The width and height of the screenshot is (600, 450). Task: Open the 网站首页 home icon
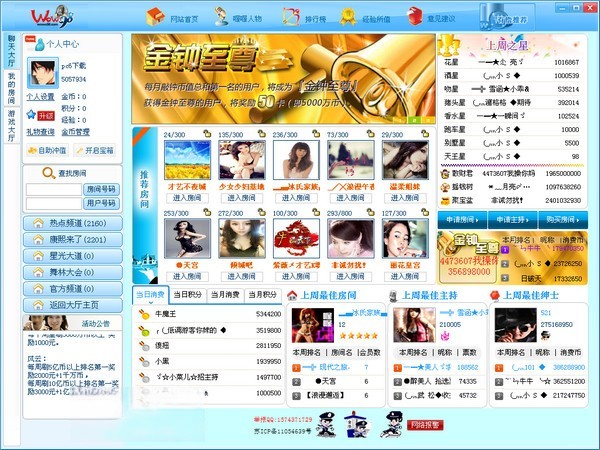tap(155, 16)
